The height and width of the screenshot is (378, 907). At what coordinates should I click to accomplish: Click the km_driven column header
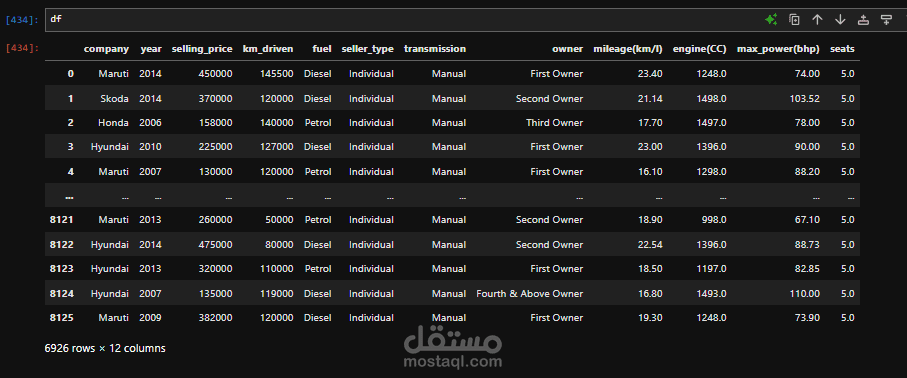[268, 49]
